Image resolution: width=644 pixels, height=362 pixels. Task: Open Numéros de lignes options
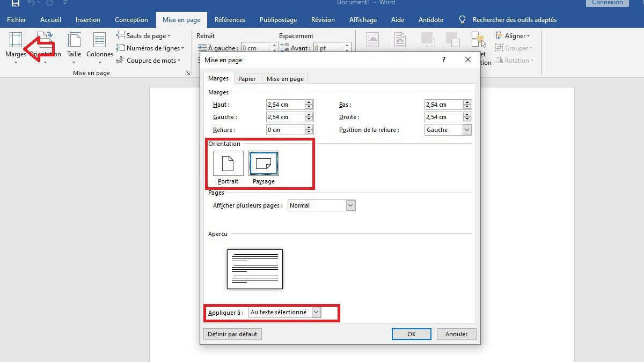click(150, 48)
